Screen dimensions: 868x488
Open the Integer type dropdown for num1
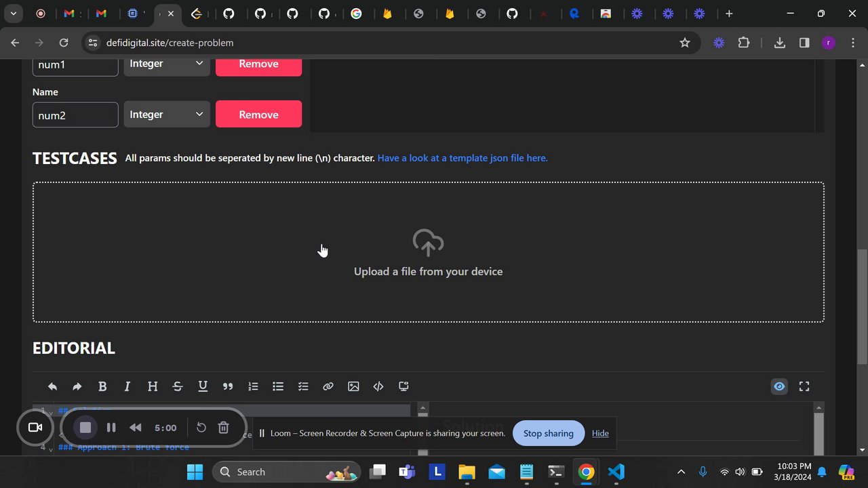coord(167,64)
